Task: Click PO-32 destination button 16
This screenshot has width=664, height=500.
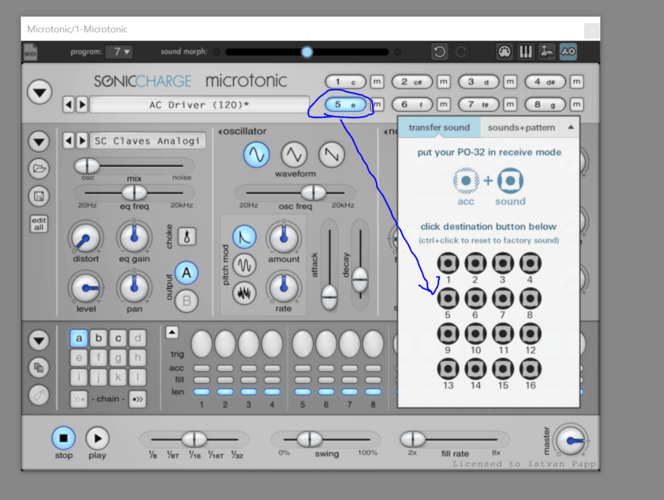Action: [x=530, y=369]
